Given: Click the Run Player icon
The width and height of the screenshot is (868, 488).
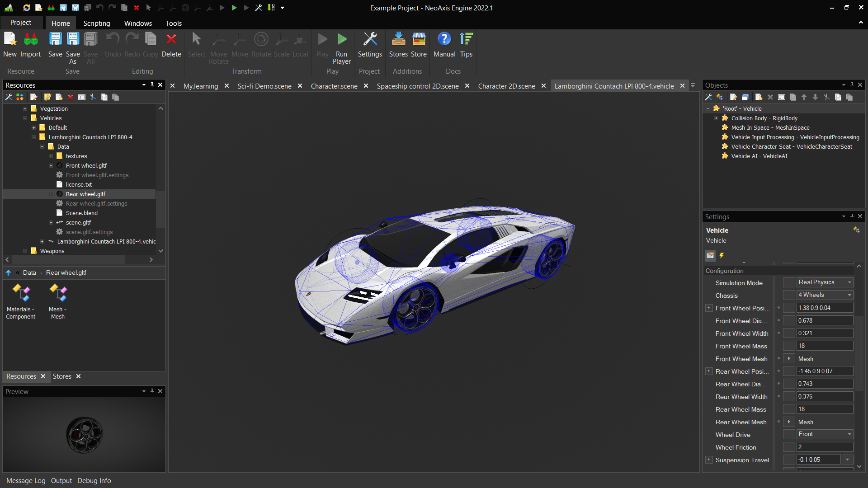Looking at the screenshot, I should coord(342,40).
